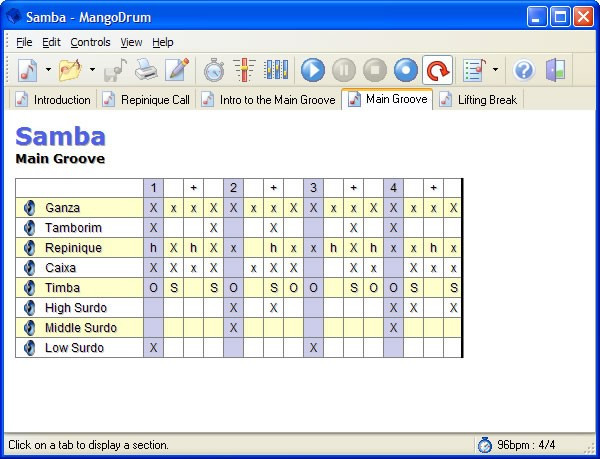The width and height of the screenshot is (600, 459).
Task: Mute the Ganza speaker icon
Action: tap(29, 208)
